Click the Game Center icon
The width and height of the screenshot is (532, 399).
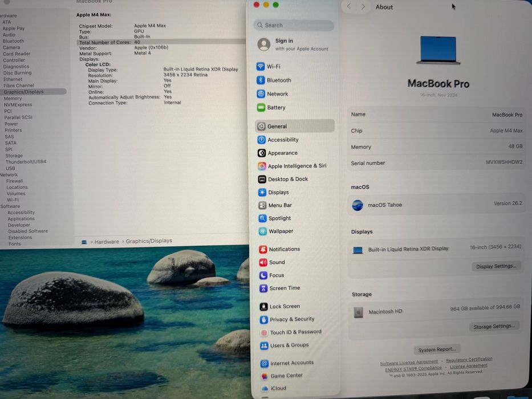(265, 376)
